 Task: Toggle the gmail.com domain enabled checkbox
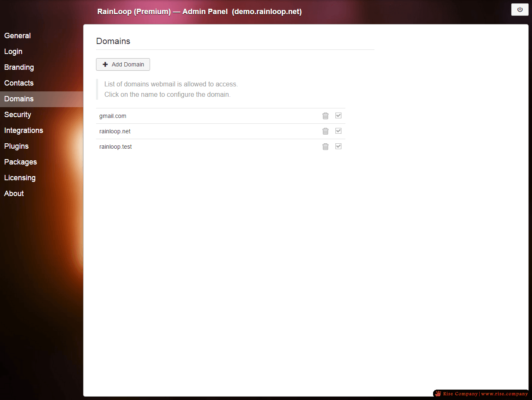click(338, 115)
